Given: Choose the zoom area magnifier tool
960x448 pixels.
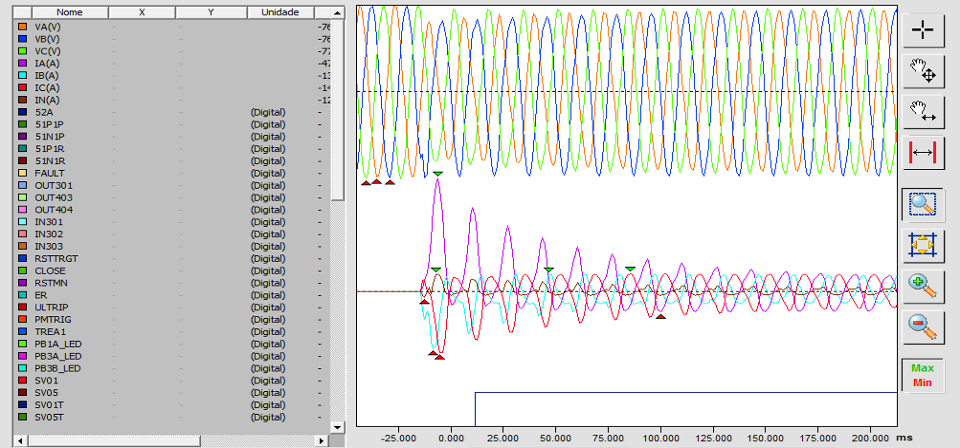Looking at the screenshot, I should (x=923, y=205).
